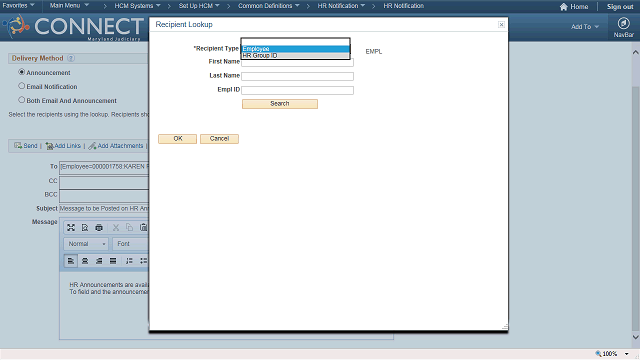This screenshot has width=640, height=360.
Task: Click the Delivery Method help question icon
Action: pyautogui.click(x=71, y=58)
